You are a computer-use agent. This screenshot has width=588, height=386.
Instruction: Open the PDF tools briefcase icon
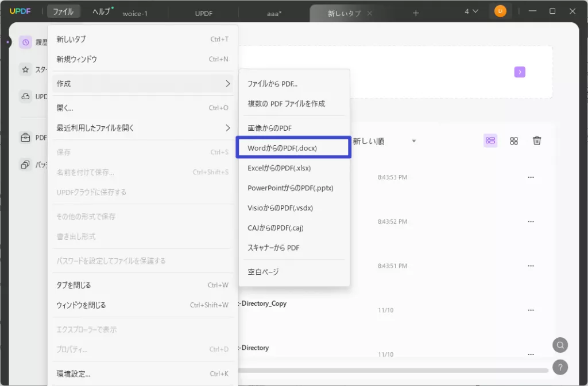coord(25,138)
